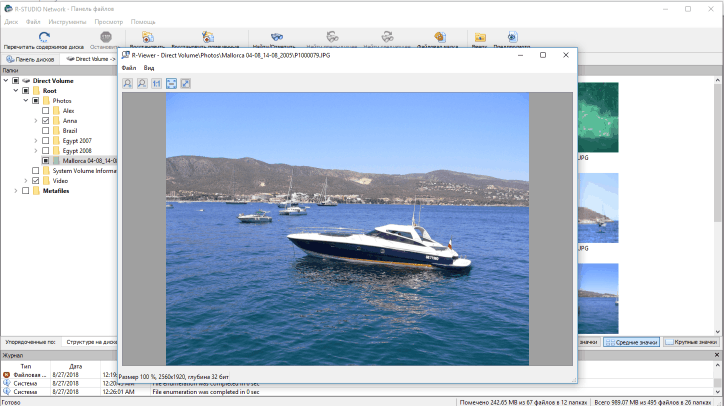The height and width of the screenshot is (406, 724).
Task: Collapse the Direct Volume tree node
Action: tap(6, 81)
